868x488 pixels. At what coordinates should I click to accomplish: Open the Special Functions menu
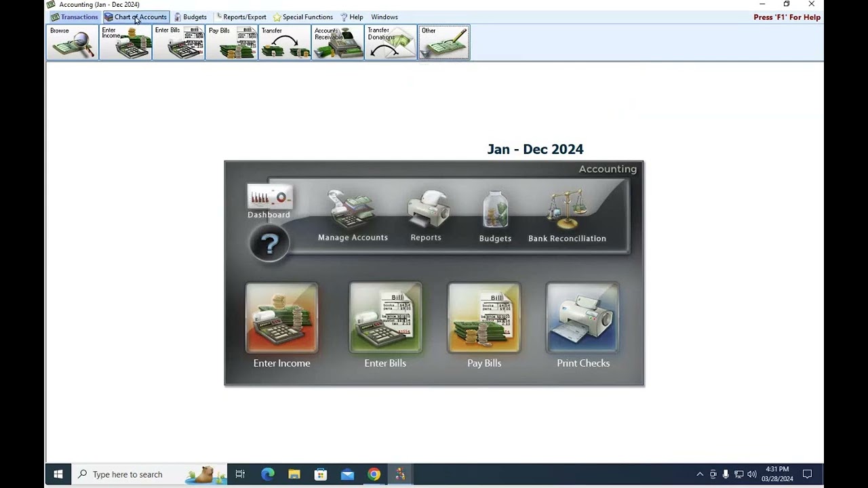coord(302,17)
